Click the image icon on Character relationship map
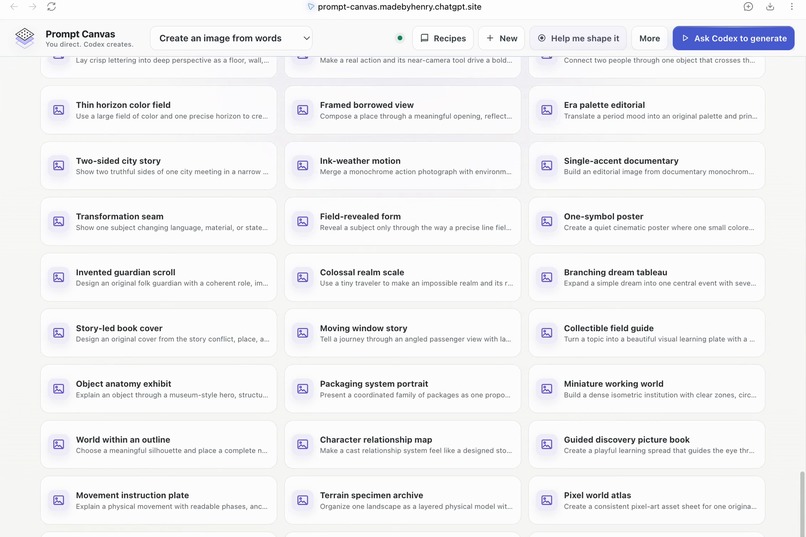Screen dimensions: 806x537 pyautogui.click(x=303, y=445)
